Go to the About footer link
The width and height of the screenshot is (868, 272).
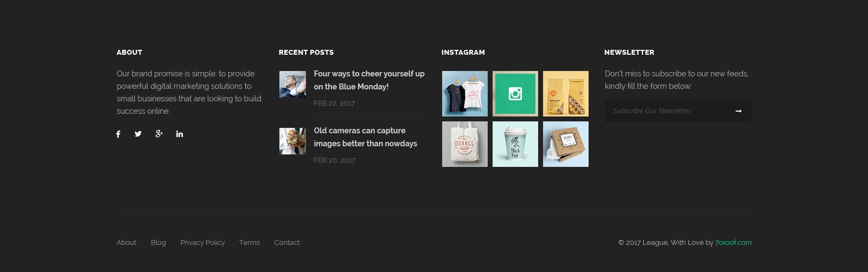click(126, 243)
